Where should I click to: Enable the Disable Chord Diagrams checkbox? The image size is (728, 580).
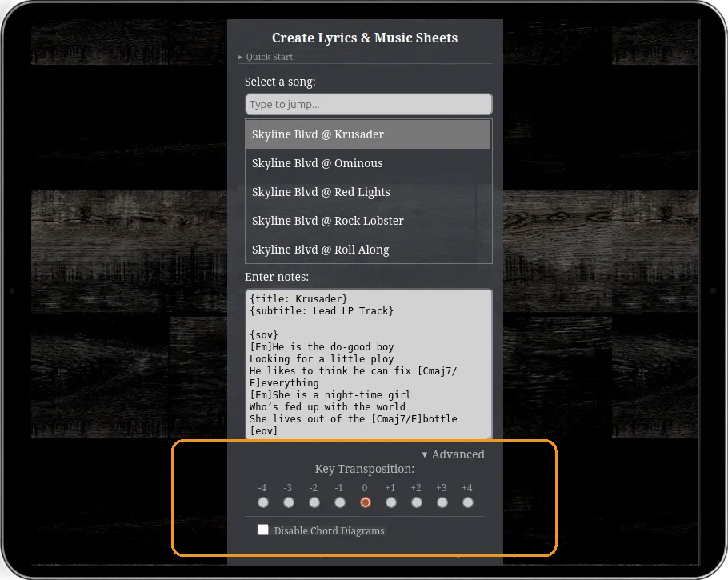pos(263,530)
